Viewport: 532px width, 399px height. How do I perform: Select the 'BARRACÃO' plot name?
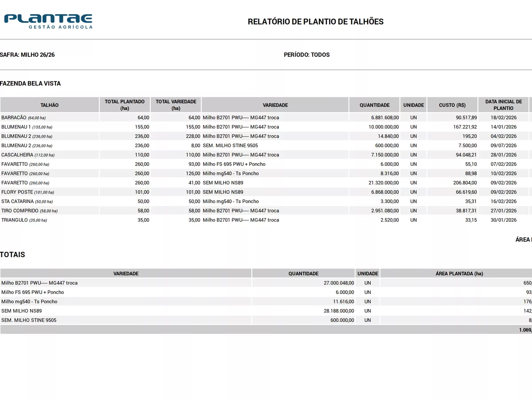14,117
